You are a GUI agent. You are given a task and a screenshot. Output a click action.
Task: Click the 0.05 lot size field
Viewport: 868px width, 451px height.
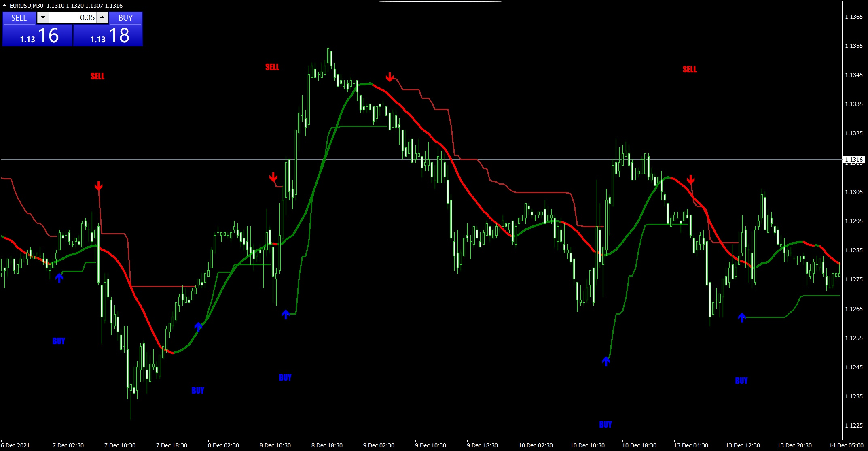click(73, 17)
